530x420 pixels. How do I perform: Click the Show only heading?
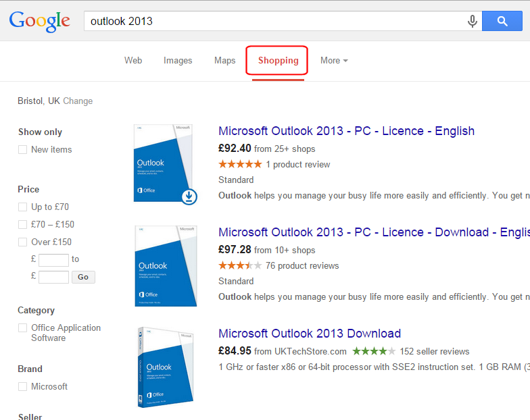(x=41, y=132)
